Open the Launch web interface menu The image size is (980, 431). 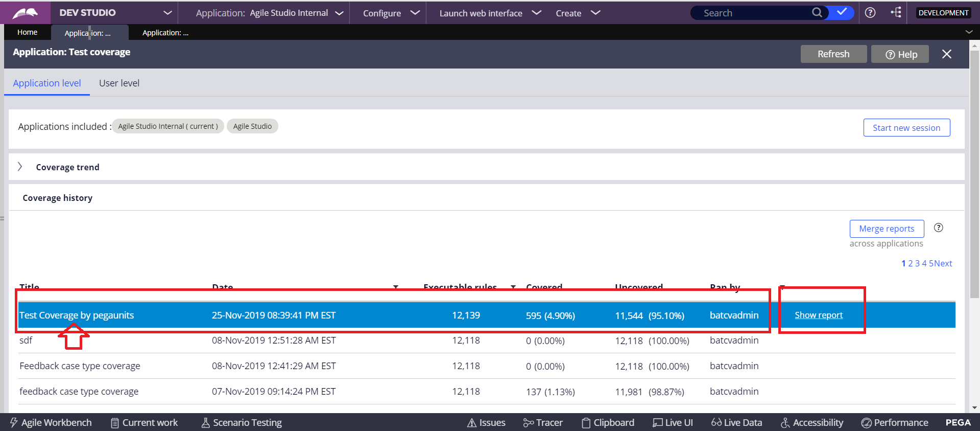(490, 13)
